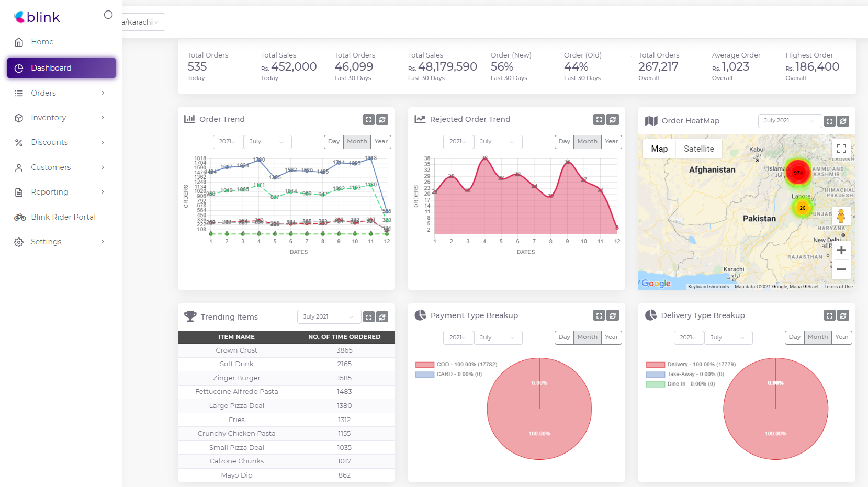Click the Blink Rider Portal sidebar icon

click(19, 217)
